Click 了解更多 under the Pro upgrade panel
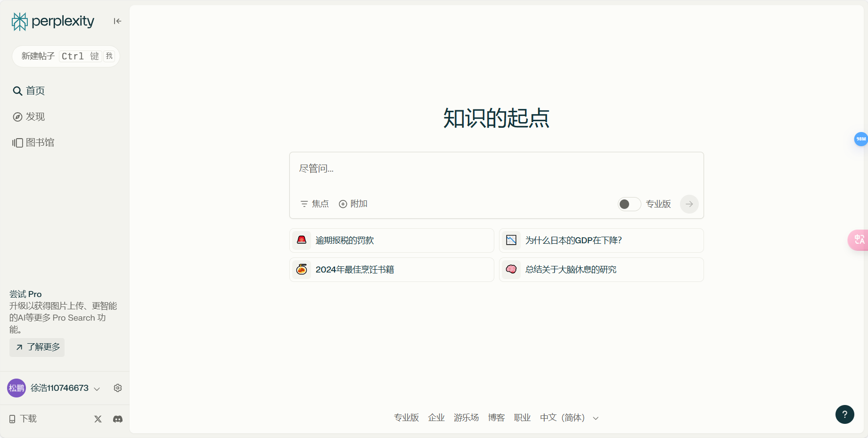 pos(37,347)
